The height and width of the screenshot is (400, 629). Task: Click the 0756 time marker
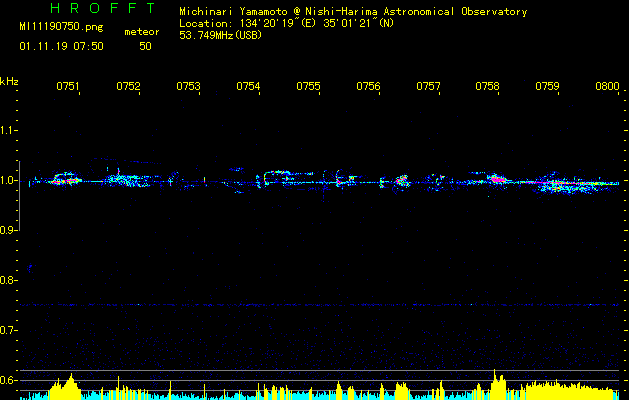(x=368, y=86)
